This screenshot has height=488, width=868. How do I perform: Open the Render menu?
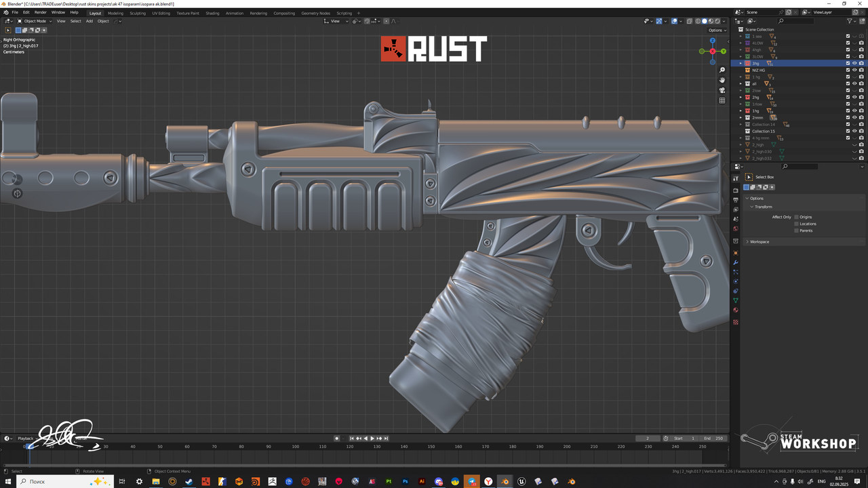pos(41,12)
